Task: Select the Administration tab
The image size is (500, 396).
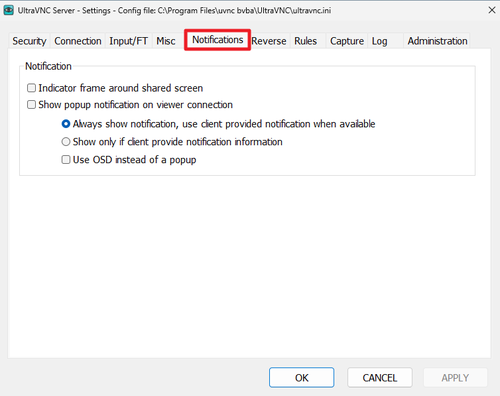Action: [x=437, y=41]
